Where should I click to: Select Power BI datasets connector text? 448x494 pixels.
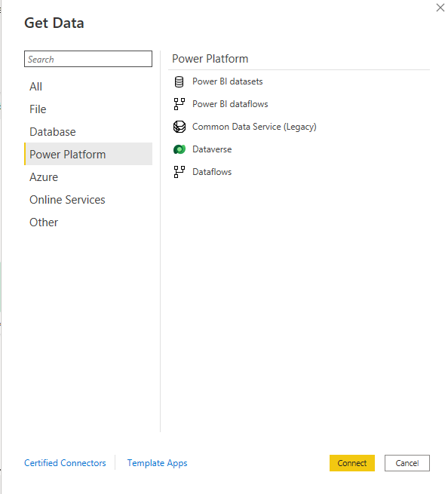228,81
